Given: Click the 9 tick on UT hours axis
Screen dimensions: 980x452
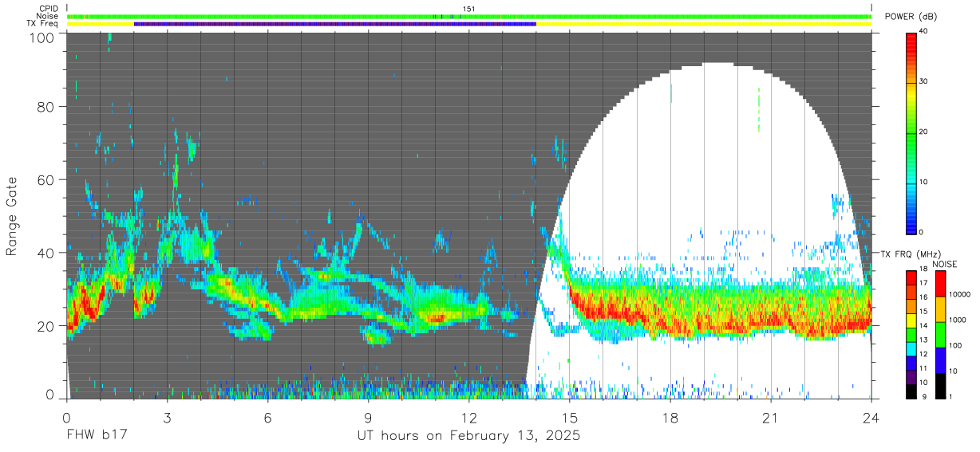Looking at the screenshot, I should pos(369,417).
